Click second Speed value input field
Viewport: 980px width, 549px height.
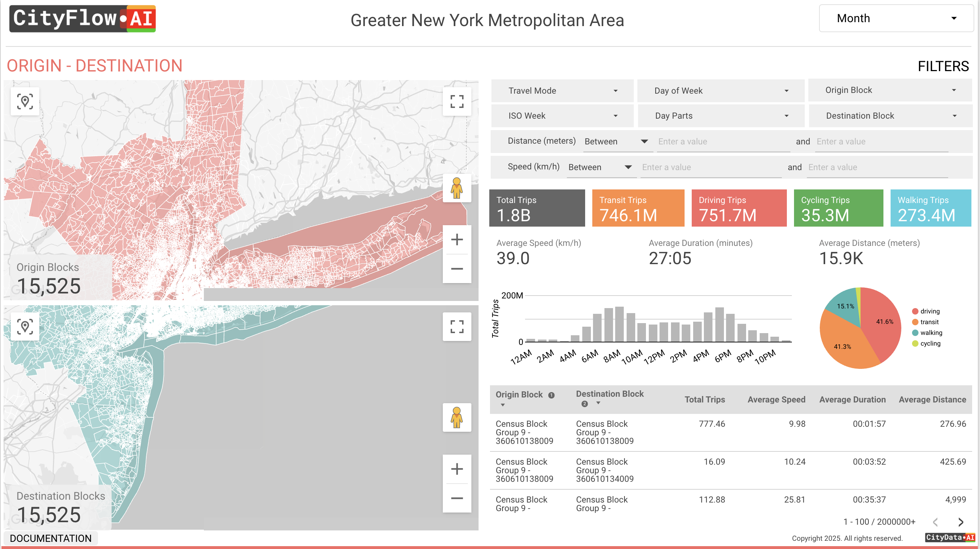pyautogui.click(x=877, y=167)
